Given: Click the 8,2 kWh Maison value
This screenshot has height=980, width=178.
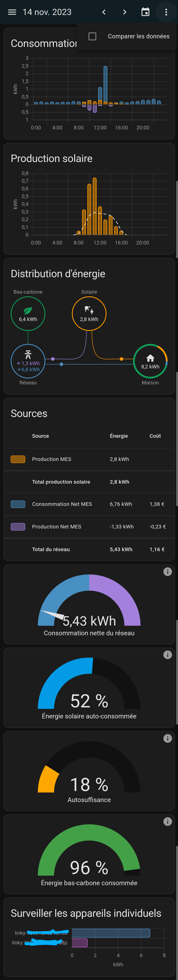Looking at the screenshot, I should point(150,367).
